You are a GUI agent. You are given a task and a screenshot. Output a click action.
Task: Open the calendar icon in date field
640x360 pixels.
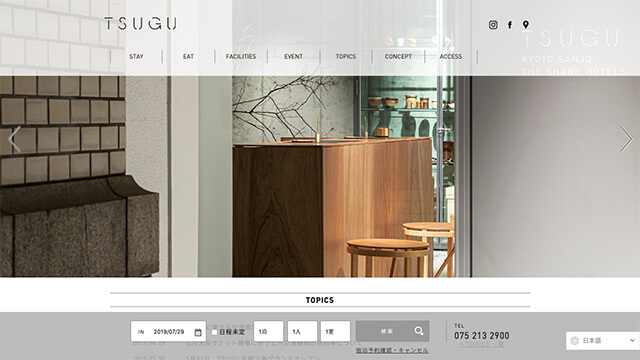pos(198,332)
